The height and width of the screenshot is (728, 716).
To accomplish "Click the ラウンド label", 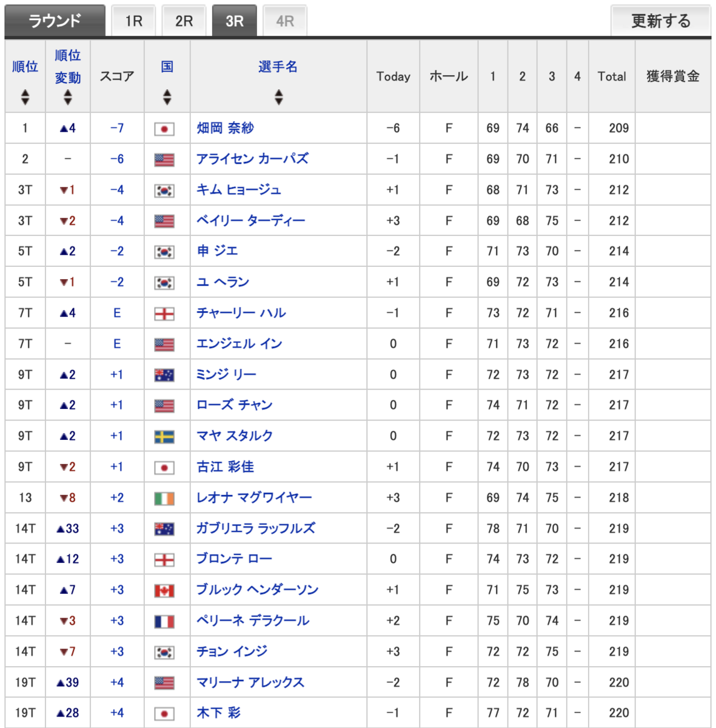I will pos(55,21).
